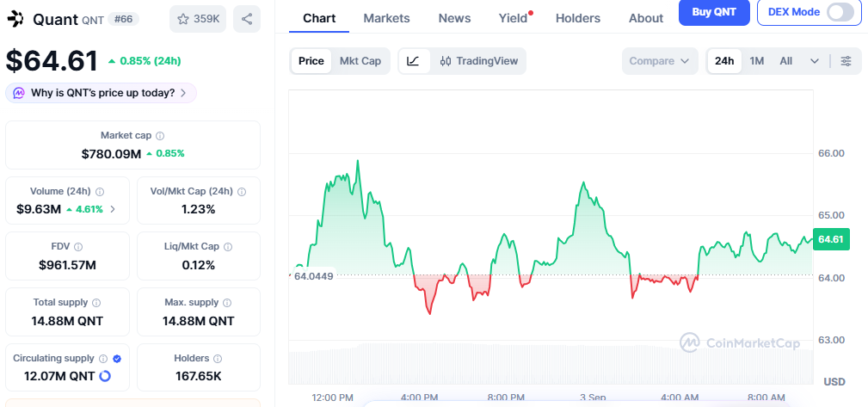Toggle DEX Mode switch

tap(840, 12)
